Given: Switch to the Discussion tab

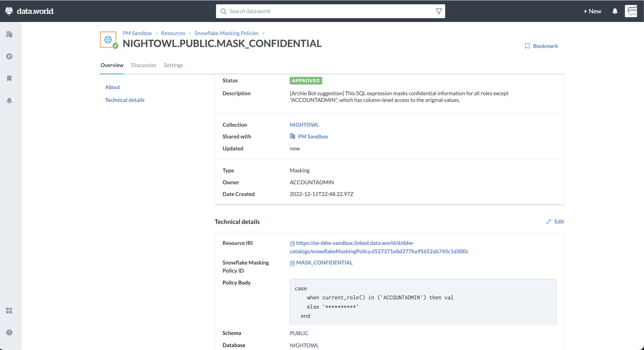Looking at the screenshot, I should tap(143, 65).
